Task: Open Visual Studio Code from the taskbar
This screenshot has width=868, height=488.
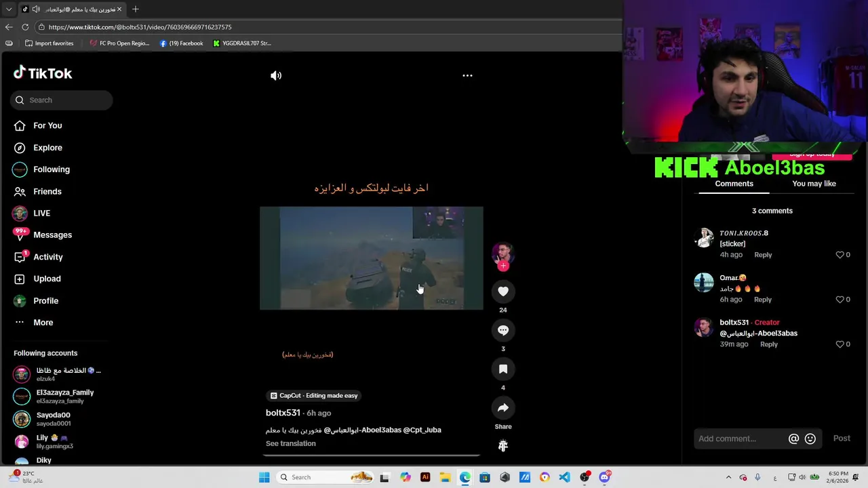Action: pos(564,477)
